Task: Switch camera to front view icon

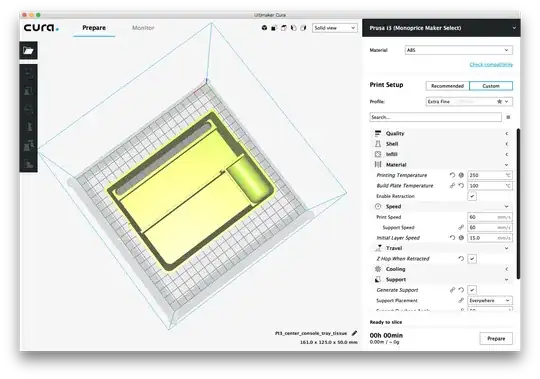Action: [274, 28]
